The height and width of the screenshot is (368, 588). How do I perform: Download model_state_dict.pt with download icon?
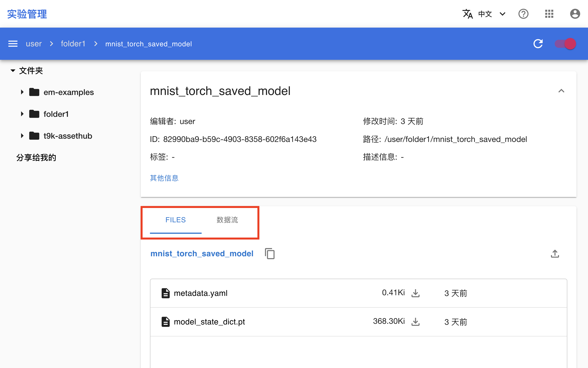(415, 322)
